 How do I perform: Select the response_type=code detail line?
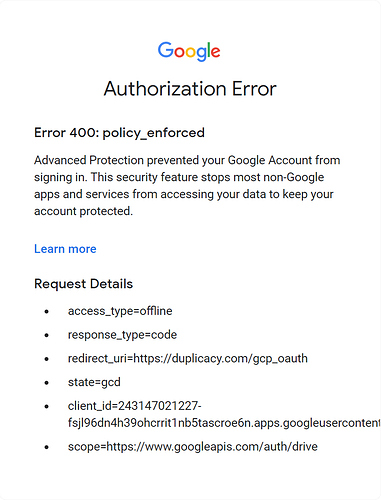click(x=122, y=335)
